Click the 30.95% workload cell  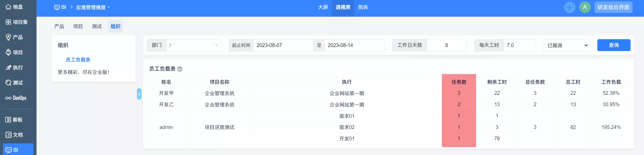(611, 104)
